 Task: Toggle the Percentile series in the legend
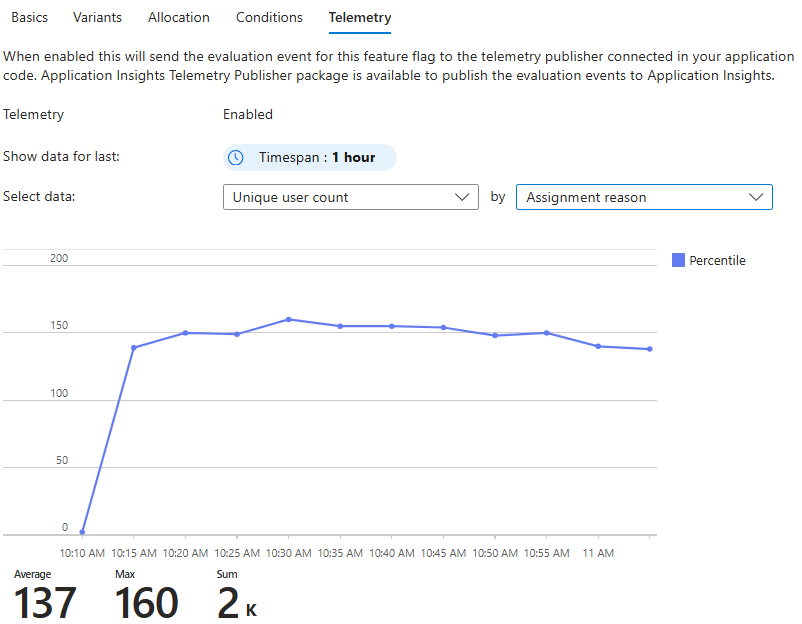(710, 260)
